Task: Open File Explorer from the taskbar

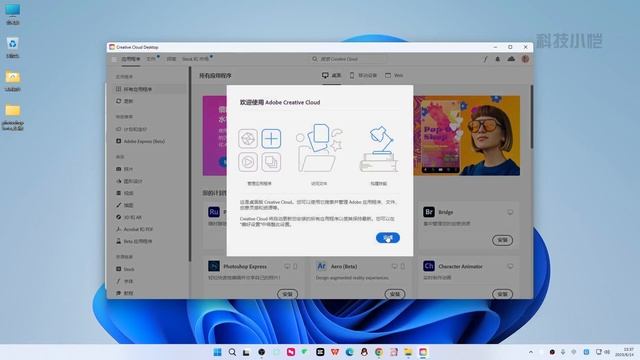Action: (408, 352)
